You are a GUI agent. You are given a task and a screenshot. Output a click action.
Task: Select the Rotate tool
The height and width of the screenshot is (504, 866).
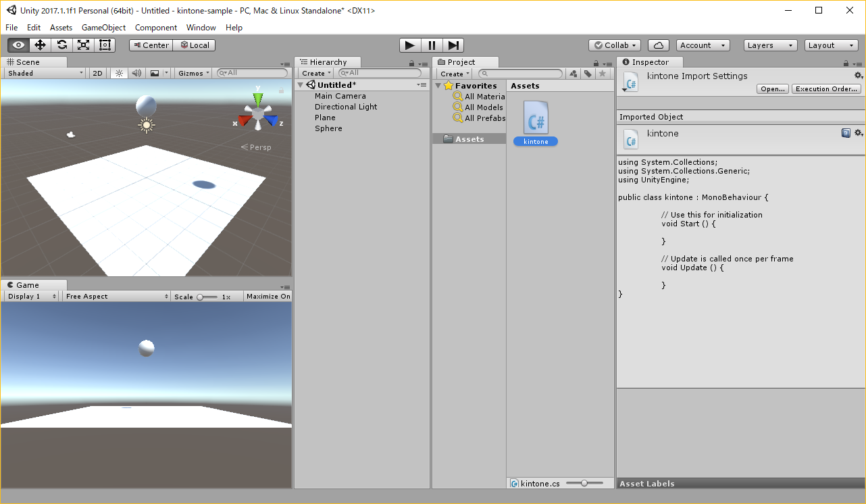pos(61,45)
